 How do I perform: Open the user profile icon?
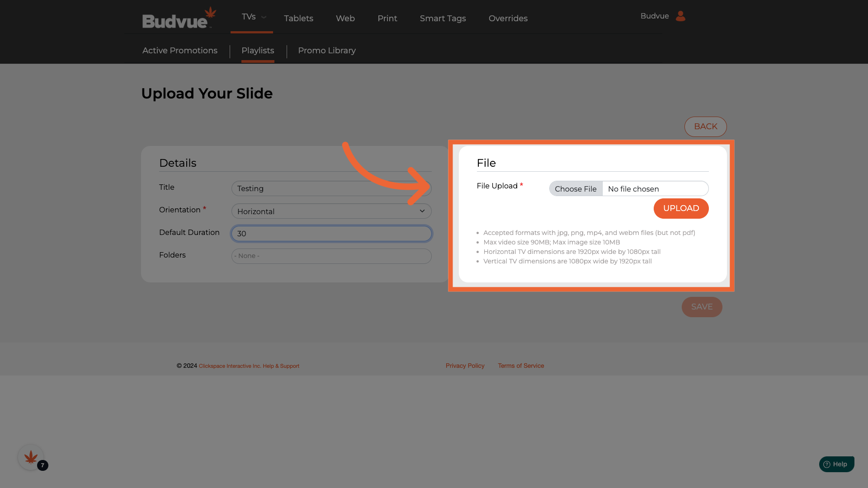[x=680, y=16]
